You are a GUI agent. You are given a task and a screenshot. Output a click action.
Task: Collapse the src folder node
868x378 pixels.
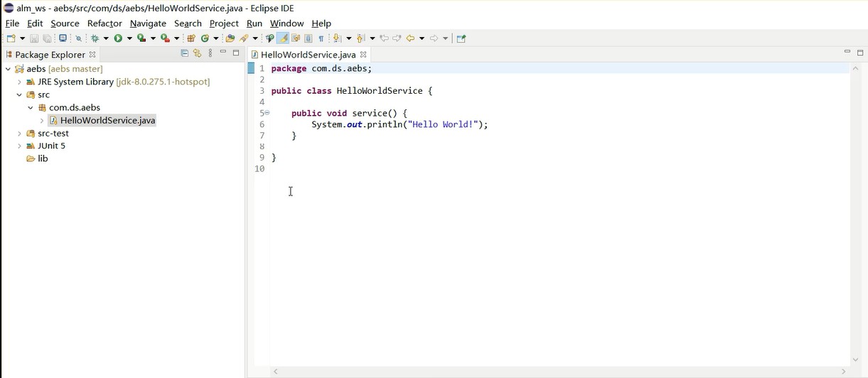click(19, 94)
